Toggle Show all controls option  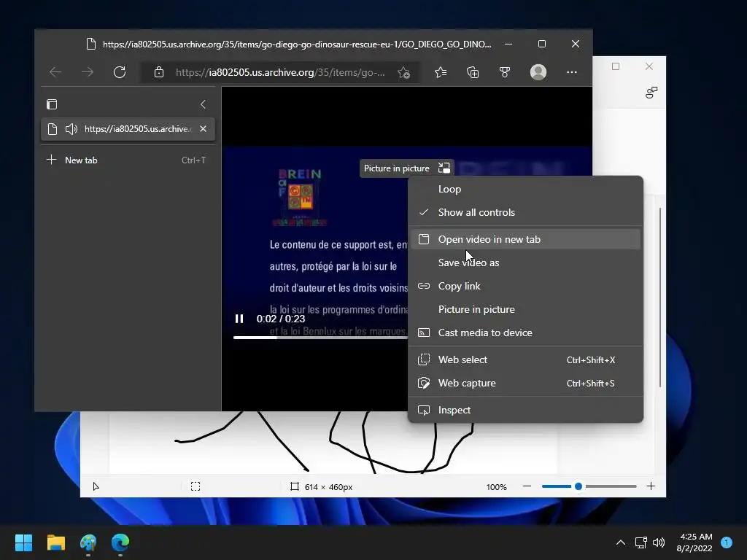(x=525, y=212)
